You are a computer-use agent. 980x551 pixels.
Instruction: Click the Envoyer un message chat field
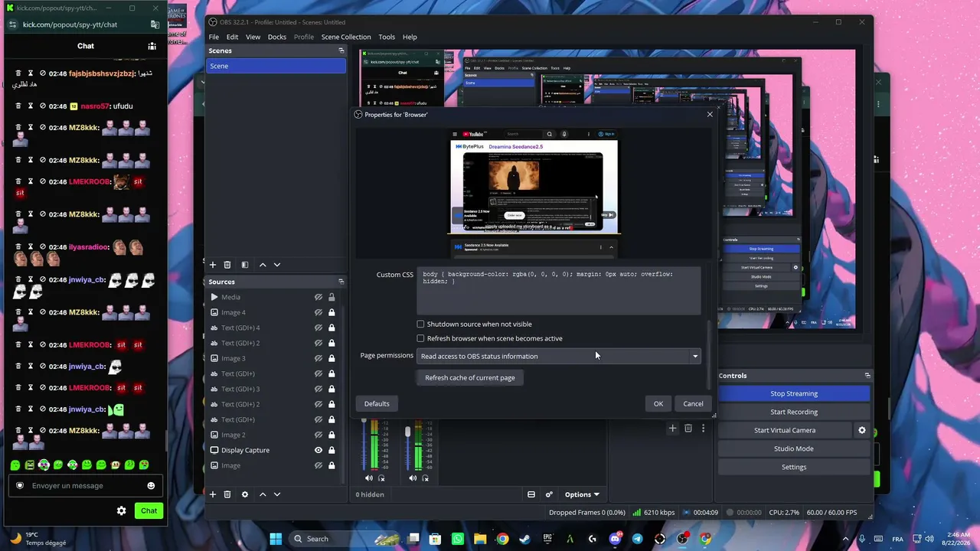click(x=84, y=485)
